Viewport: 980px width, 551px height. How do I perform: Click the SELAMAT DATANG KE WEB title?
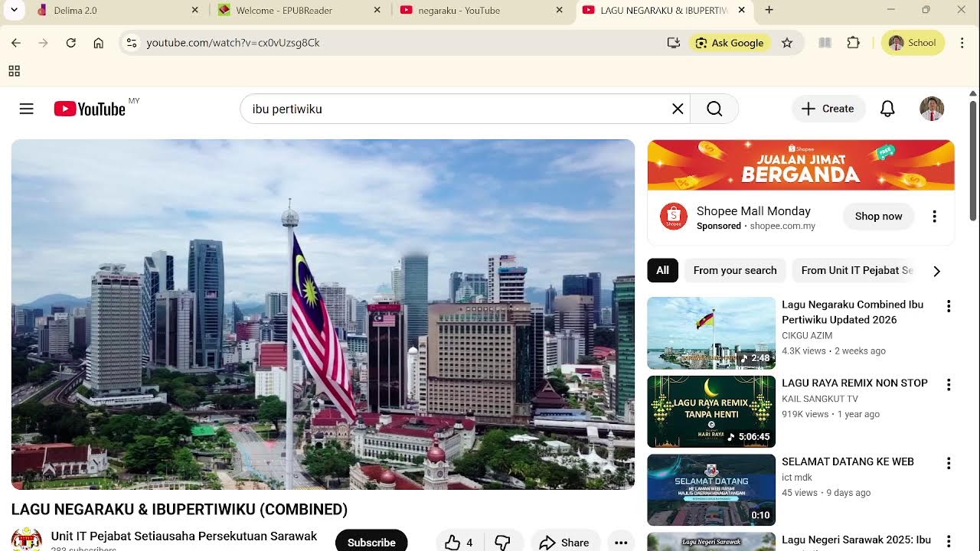[x=848, y=461]
